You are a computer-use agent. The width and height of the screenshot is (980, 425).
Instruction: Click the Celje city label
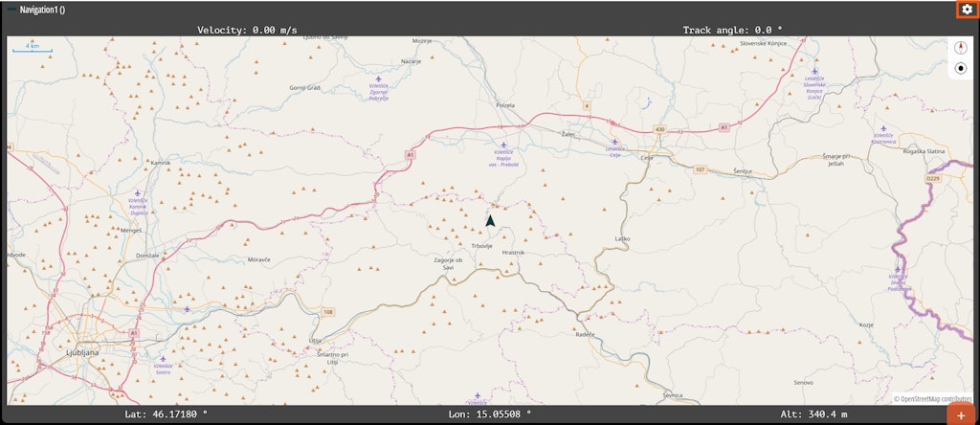tap(647, 158)
